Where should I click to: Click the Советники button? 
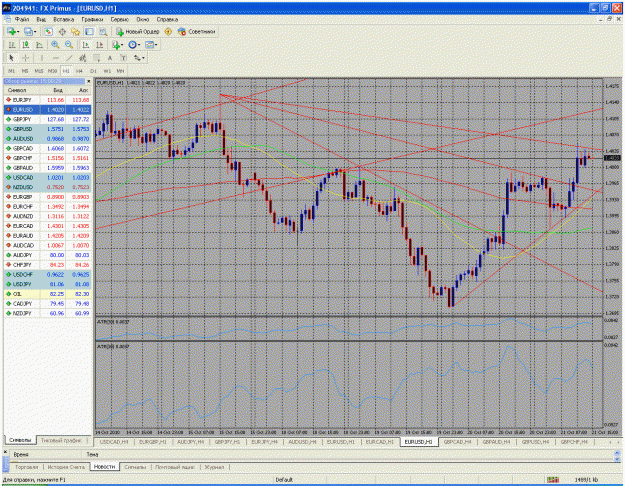[197, 31]
